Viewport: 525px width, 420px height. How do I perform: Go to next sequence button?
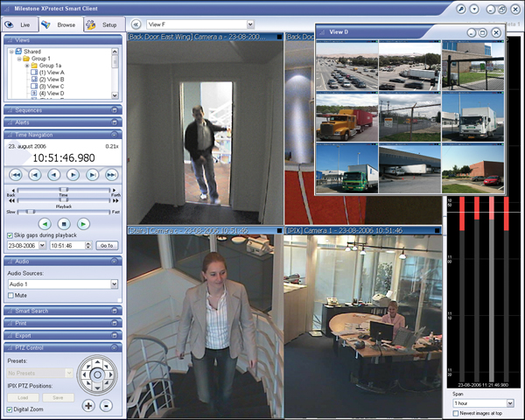(x=93, y=174)
